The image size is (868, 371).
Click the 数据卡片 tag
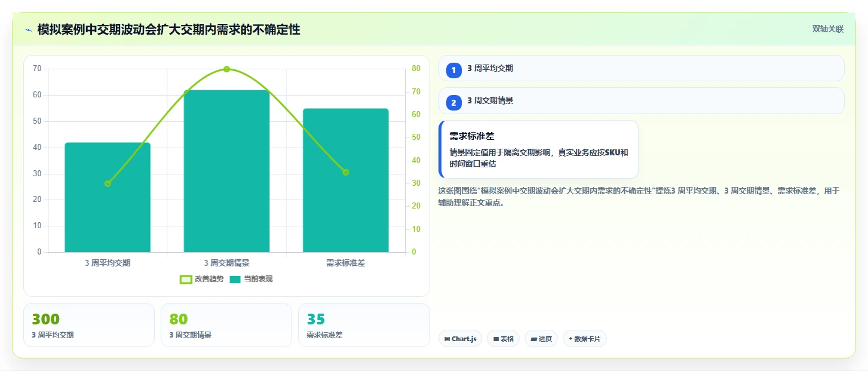(x=585, y=339)
